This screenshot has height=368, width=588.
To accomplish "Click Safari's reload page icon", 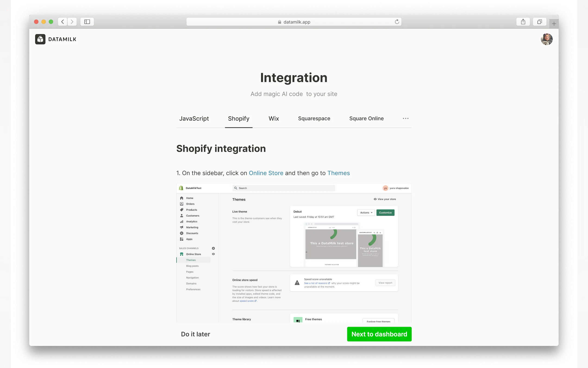I will 397,22.
